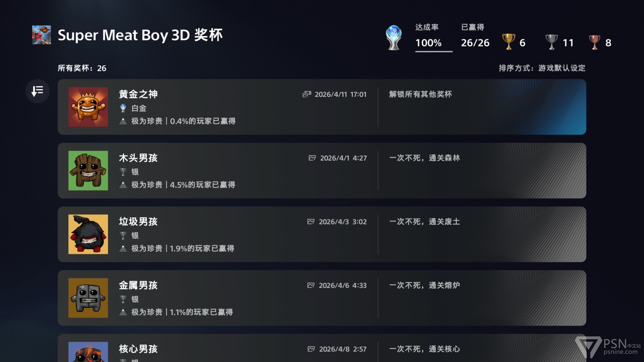Click the 一次不死，通关森林 description

(425, 158)
